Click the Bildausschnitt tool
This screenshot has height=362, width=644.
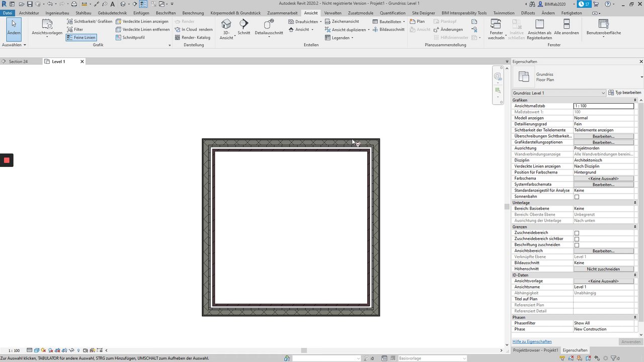pyautogui.click(x=388, y=30)
